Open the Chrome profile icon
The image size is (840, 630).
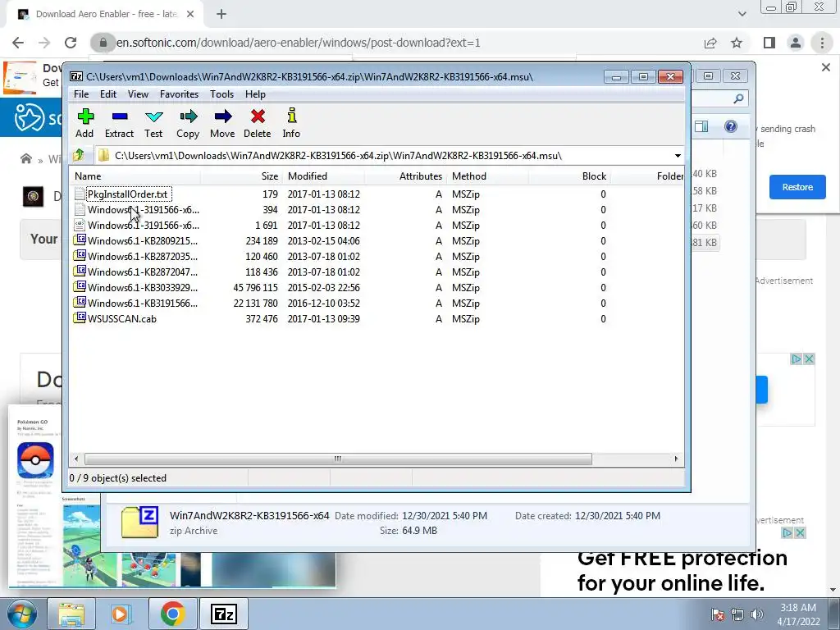tap(796, 43)
